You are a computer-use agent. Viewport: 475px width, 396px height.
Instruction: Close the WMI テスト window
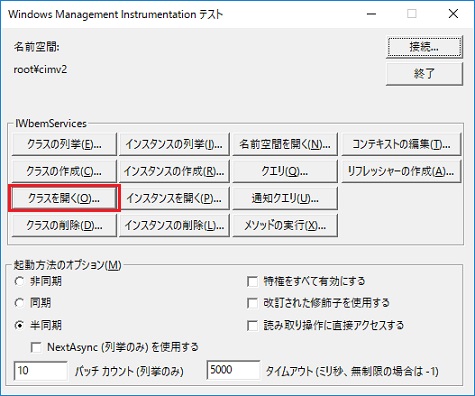(453, 14)
